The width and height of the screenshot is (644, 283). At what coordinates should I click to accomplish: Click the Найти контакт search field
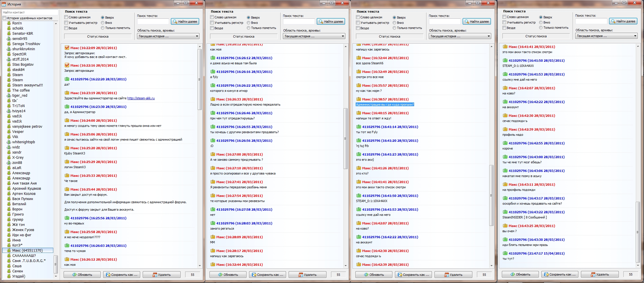[30, 12]
